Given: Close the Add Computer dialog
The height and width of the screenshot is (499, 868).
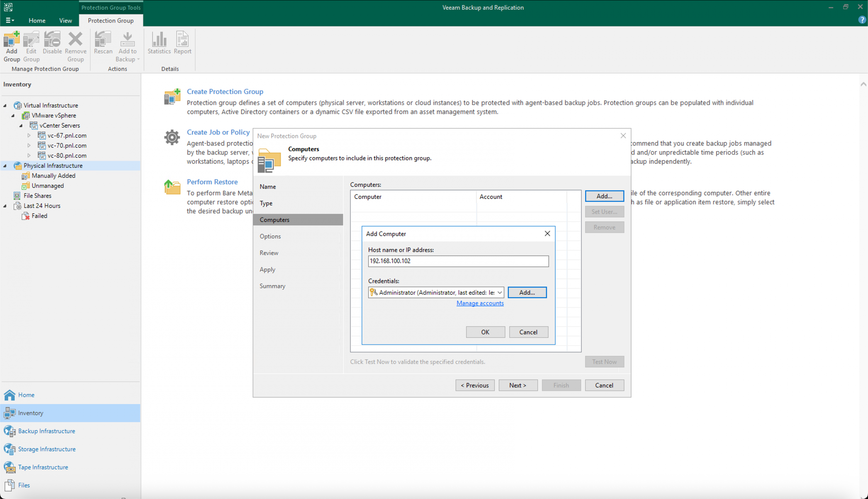Looking at the screenshot, I should [547, 233].
